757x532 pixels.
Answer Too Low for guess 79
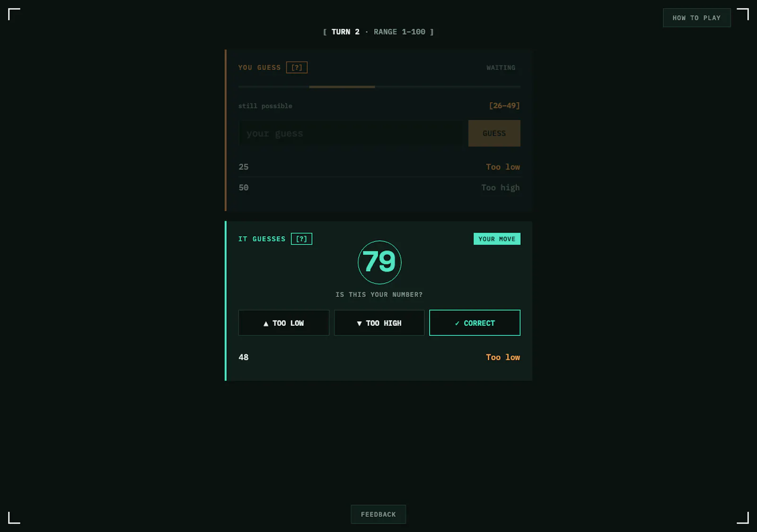[284, 323]
